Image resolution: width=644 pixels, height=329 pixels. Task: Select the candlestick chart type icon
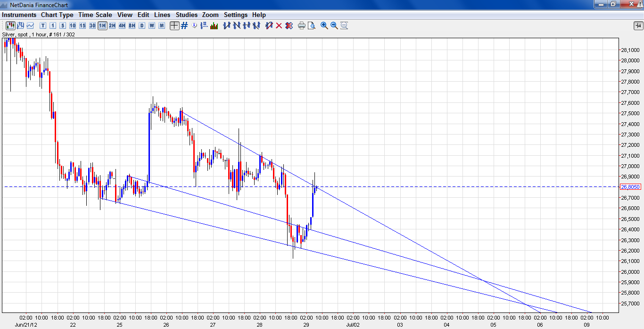click(x=10, y=25)
